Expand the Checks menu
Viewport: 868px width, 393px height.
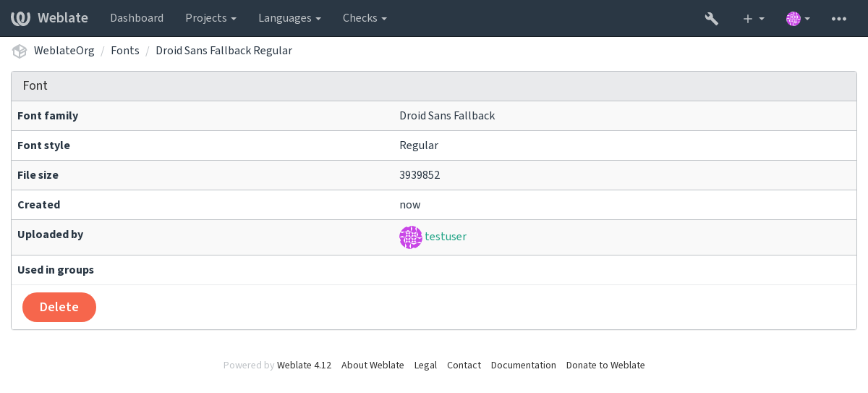click(x=365, y=18)
